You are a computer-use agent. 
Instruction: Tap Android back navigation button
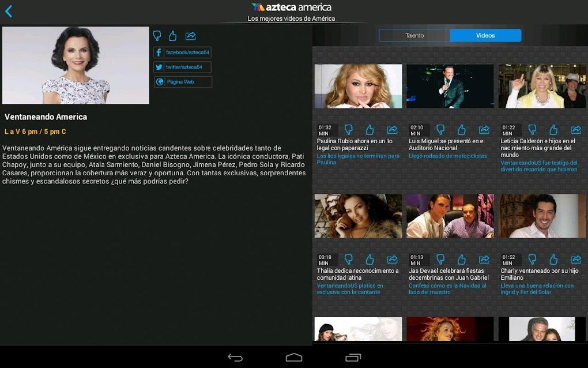[235, 358]
